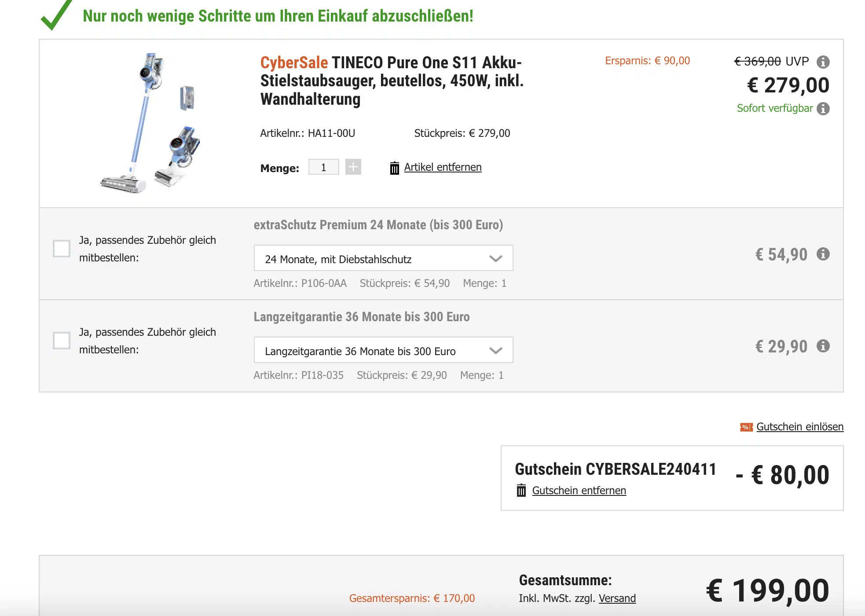
Task: Click the TINECO vacuum product image
Action: coord(150,123)
